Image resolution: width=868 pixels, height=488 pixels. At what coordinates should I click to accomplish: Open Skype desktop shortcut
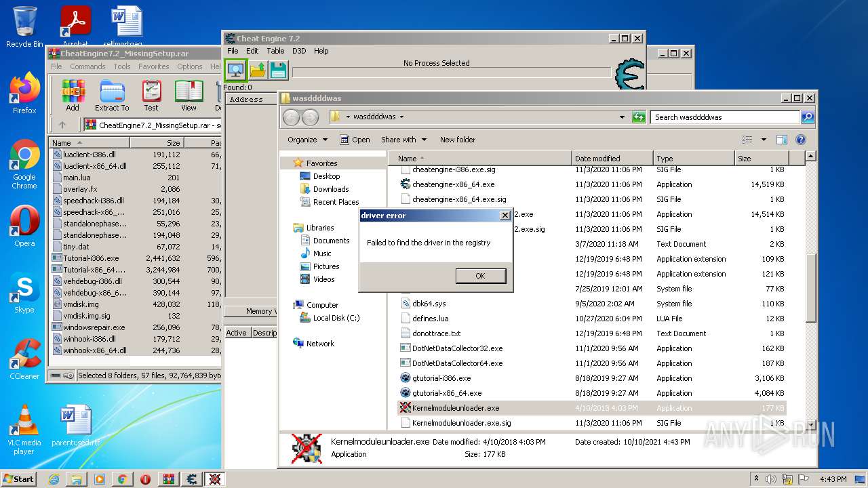pyautogui.click(x=24, y=293)
